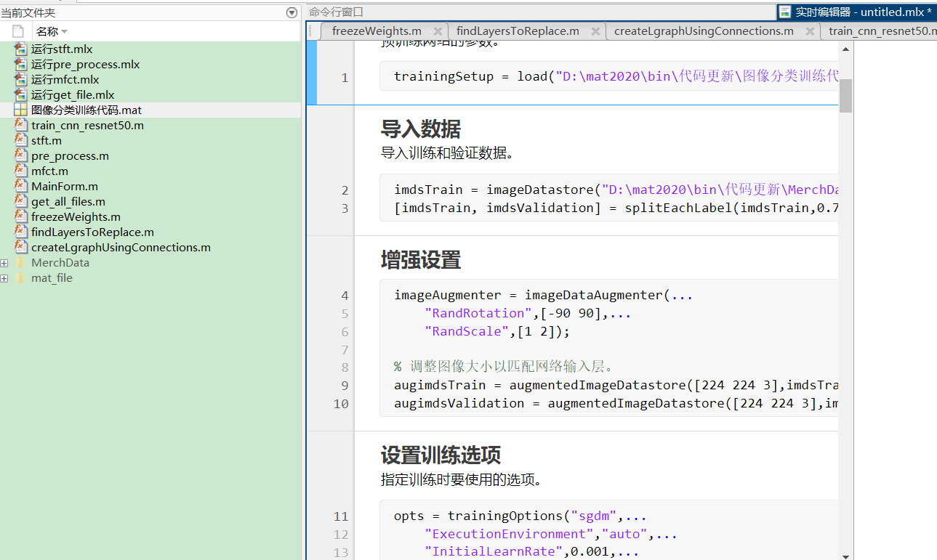The image size is (937, 560).
Task: Click the mat_file folder icon
Action: pyautogui.click(x=20, y=278)
